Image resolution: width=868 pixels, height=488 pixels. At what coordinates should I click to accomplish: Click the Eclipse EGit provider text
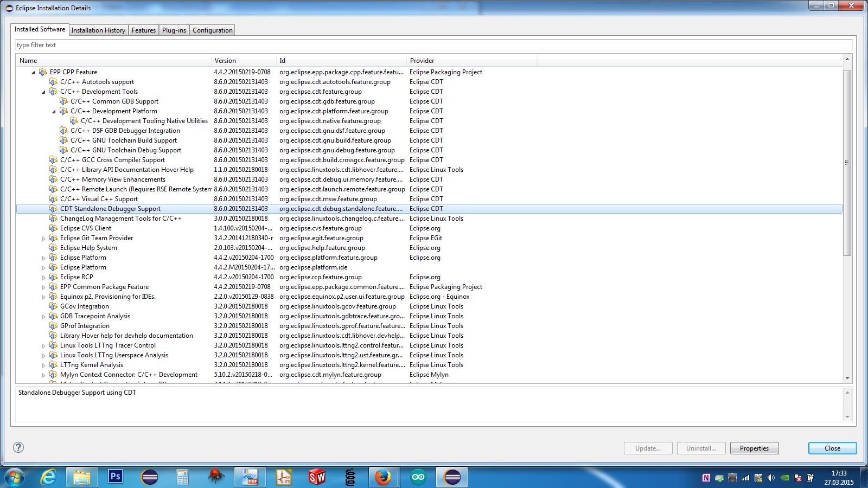425,238
